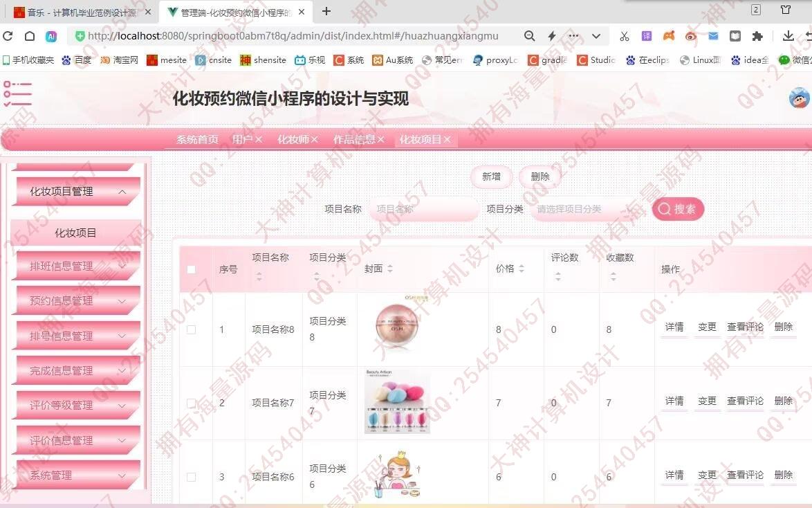The image size is (812, 508).
Task: Check the checkbox for row 1
Action: click(x=192, y=329)
